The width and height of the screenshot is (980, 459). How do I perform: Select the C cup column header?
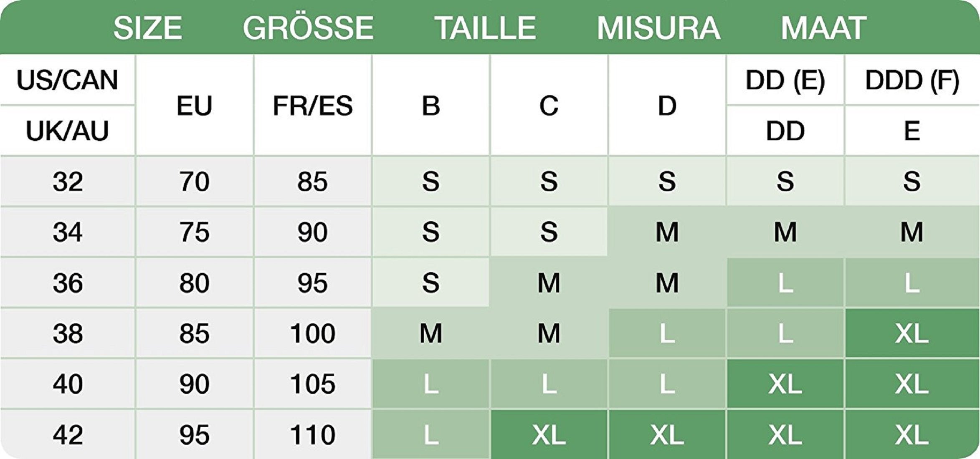pos(549,106)
